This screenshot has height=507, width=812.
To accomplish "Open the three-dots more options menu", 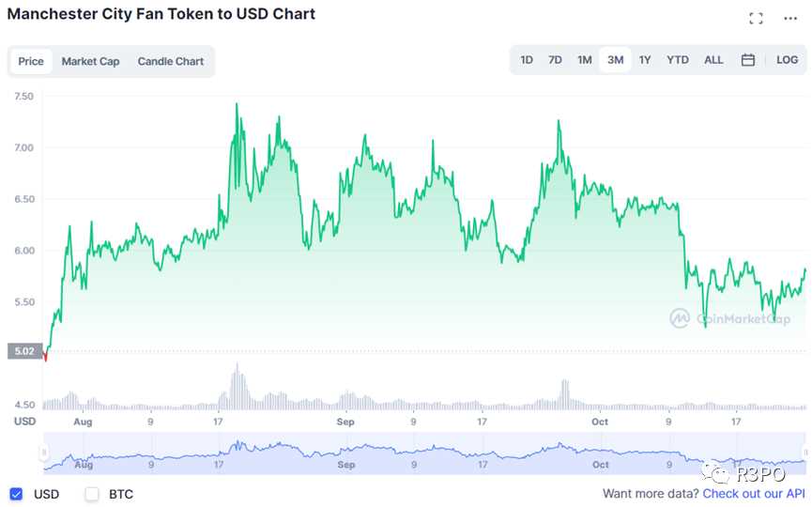I will pyautogui.click(x=789, y=18).
